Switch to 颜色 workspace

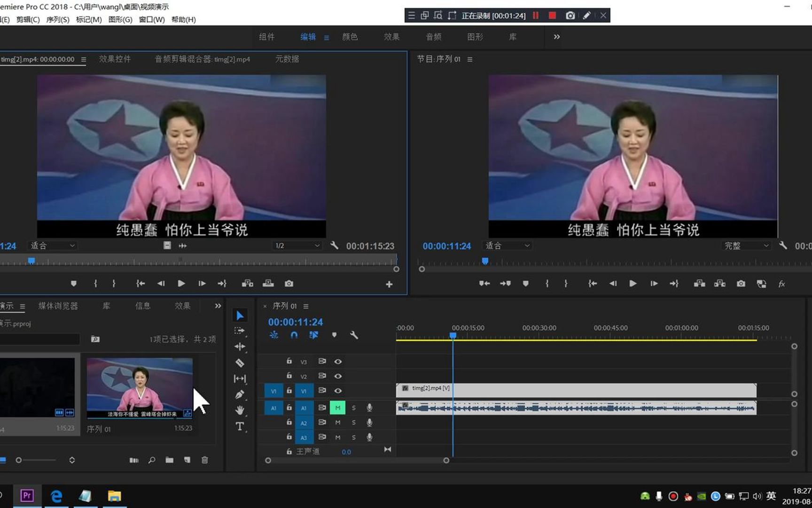350,37
